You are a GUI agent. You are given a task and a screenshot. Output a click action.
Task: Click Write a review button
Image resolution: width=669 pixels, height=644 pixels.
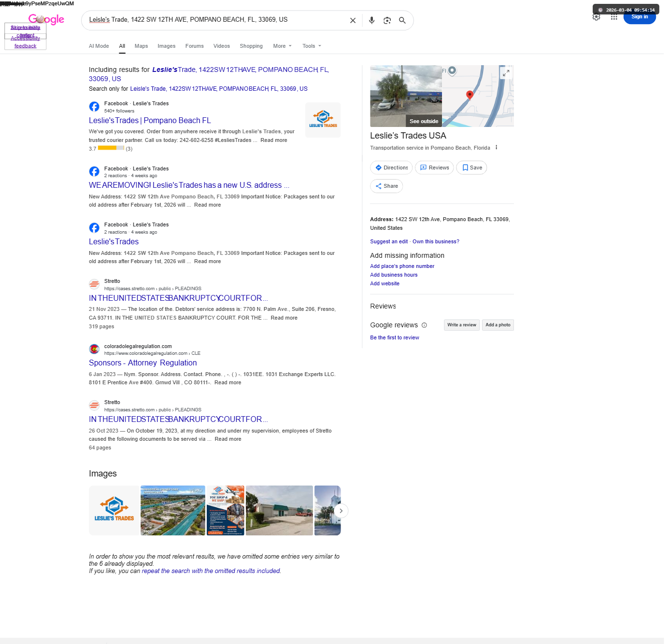(462, 325)
